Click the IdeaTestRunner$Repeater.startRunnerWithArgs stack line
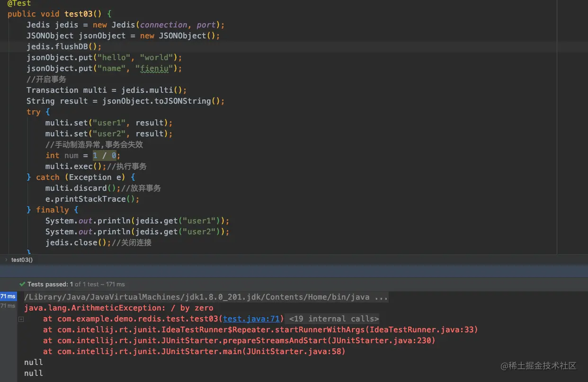 (x=260, y=329)
